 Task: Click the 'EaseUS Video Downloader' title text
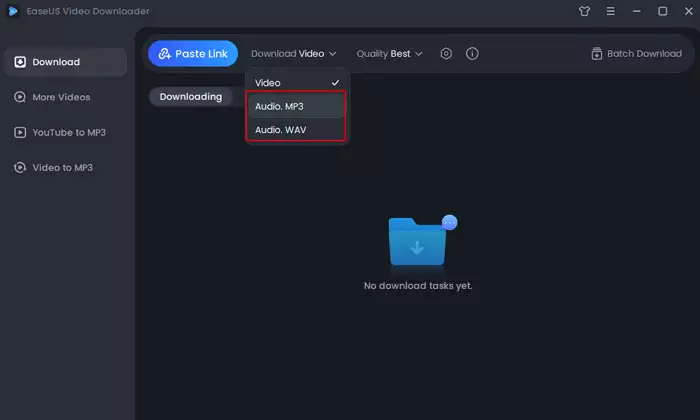click(x=88, y=11)
